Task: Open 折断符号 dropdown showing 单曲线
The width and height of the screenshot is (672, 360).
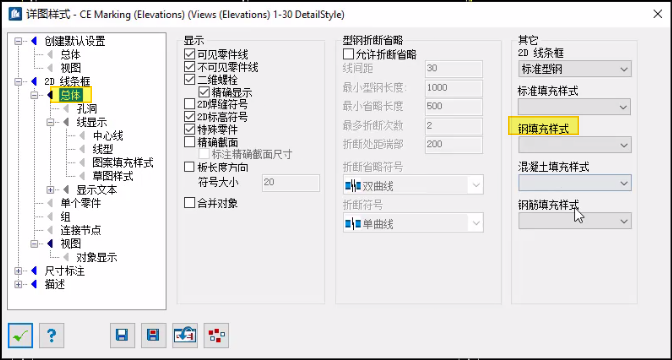Action: [x=413, y=223]
